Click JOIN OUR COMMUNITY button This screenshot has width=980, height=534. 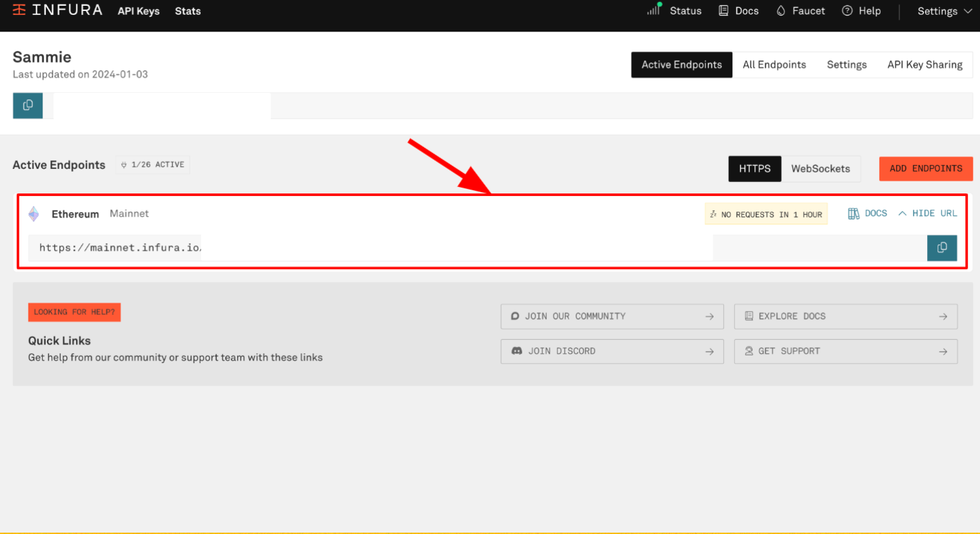[612, 317]
